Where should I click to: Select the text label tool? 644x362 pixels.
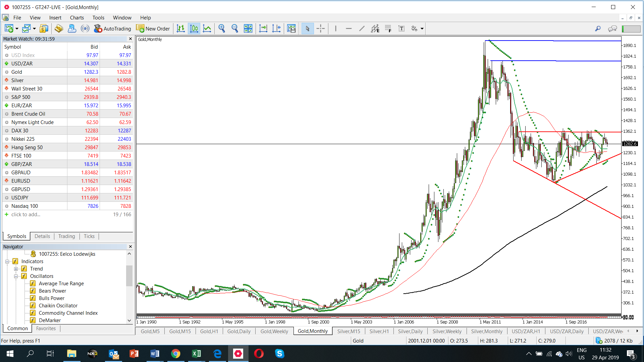(401, 28)
